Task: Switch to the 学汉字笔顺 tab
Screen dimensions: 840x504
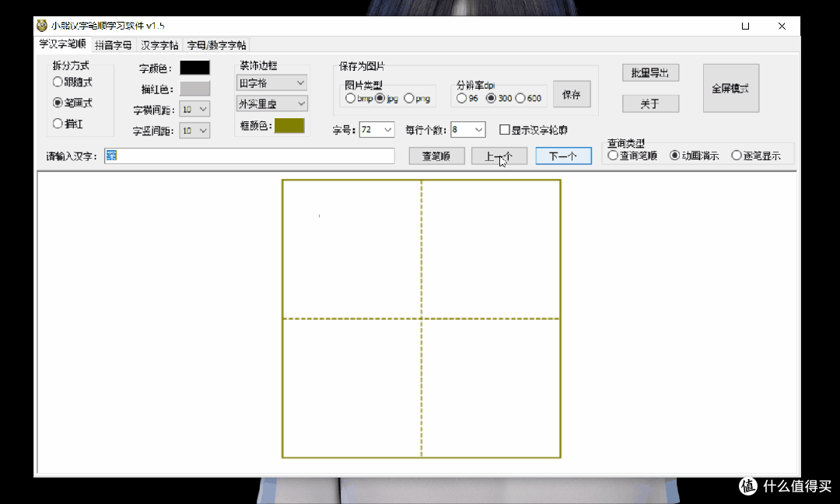Action: [62, 44]
